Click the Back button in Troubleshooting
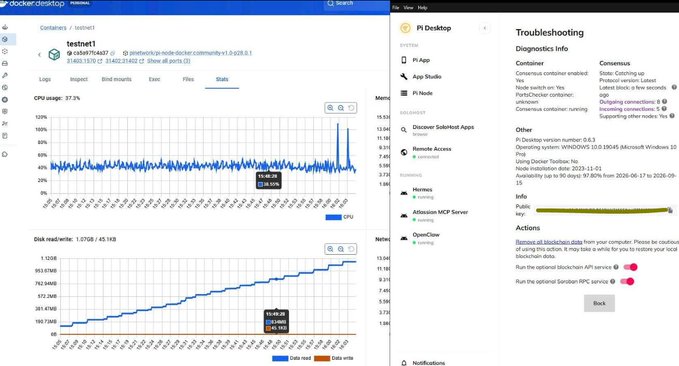Screen dimensions: 679x366 pyautogui.click(x=599, y=303)
